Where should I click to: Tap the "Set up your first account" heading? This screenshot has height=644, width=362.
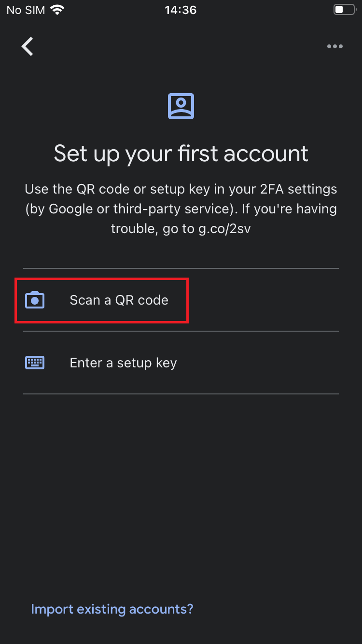(181, 154)
